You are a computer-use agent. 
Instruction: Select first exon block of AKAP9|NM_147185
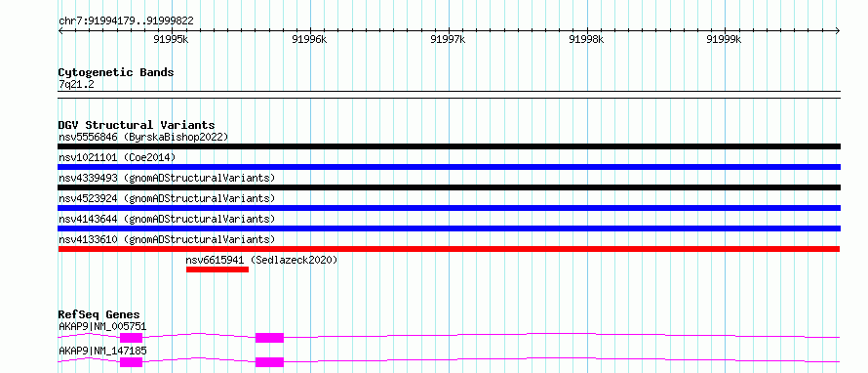point(132,362)
